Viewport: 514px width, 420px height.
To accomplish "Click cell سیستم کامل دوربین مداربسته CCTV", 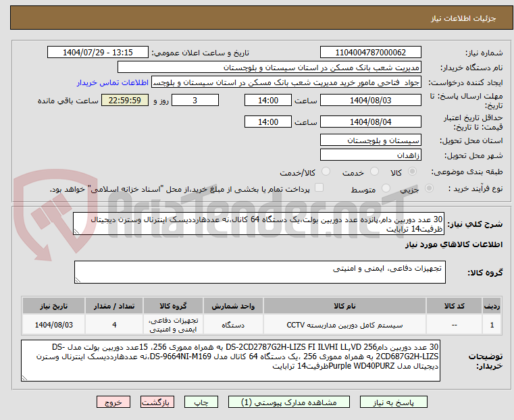I will tap(344, 325).
